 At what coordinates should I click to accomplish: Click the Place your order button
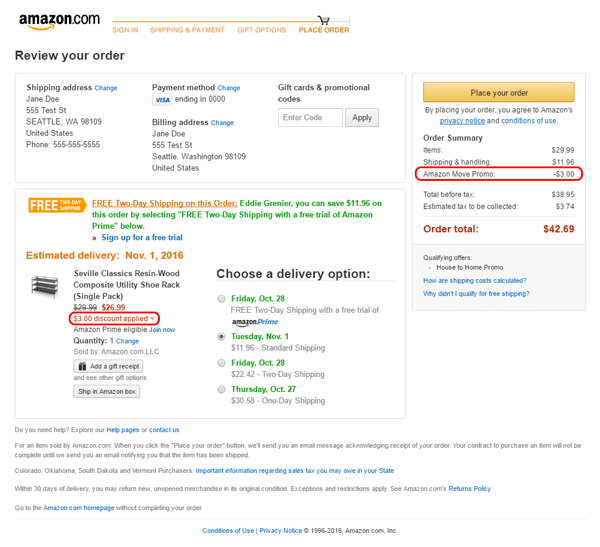coord(499,93)
